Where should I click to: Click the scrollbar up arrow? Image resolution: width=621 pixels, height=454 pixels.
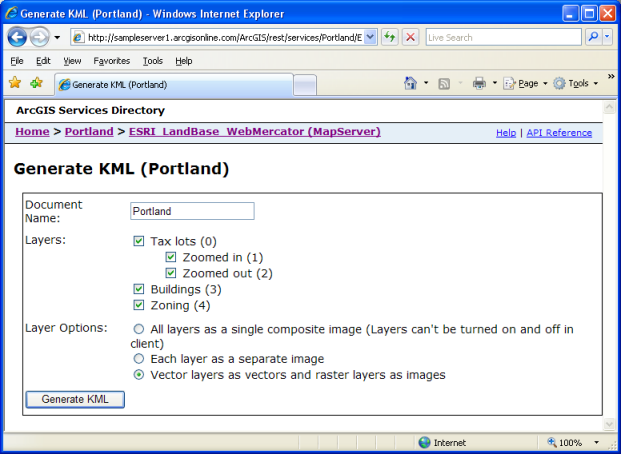tap(609, 107)
